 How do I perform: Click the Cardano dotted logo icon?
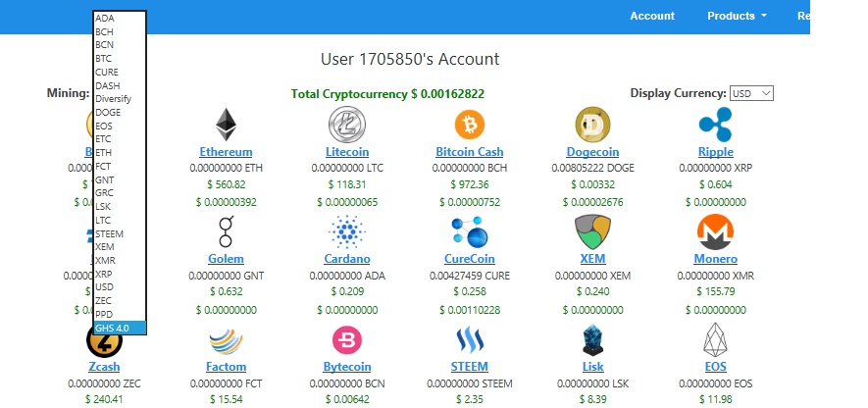coord(347,231)
